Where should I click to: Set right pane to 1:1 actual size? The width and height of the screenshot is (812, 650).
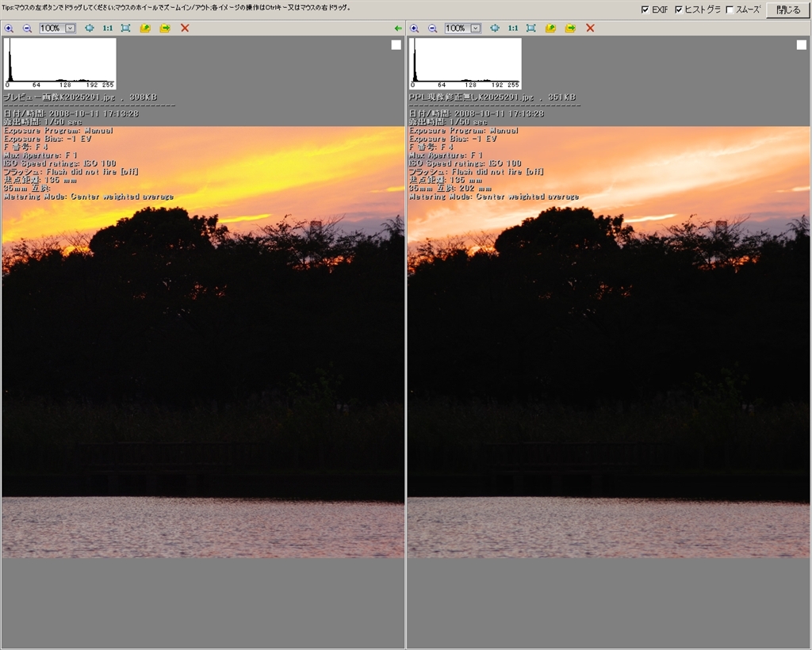point(513,28)
